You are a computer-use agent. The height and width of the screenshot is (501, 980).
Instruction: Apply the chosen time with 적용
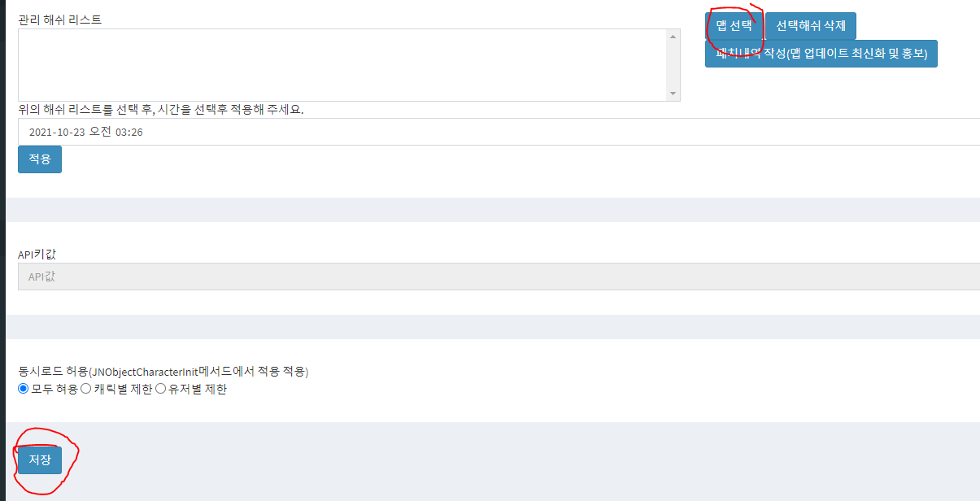(40, 159)
